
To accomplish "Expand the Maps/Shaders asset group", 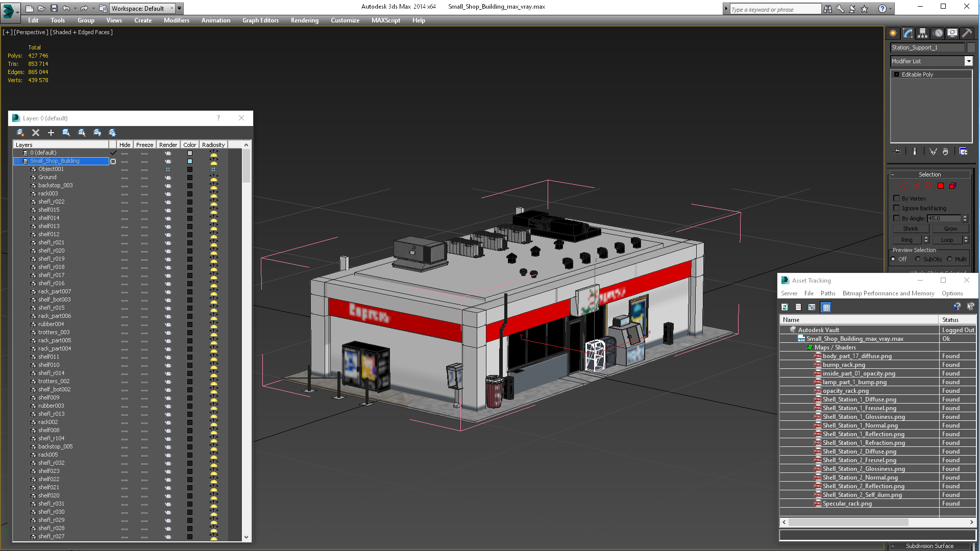I will [805, 347].
